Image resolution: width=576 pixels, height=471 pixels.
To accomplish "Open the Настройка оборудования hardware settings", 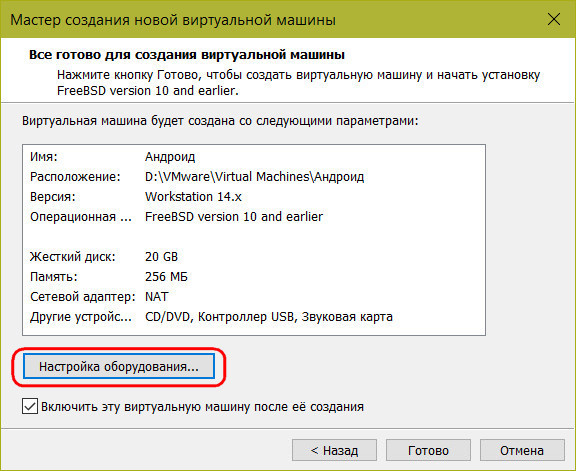I will pos(119,366).
